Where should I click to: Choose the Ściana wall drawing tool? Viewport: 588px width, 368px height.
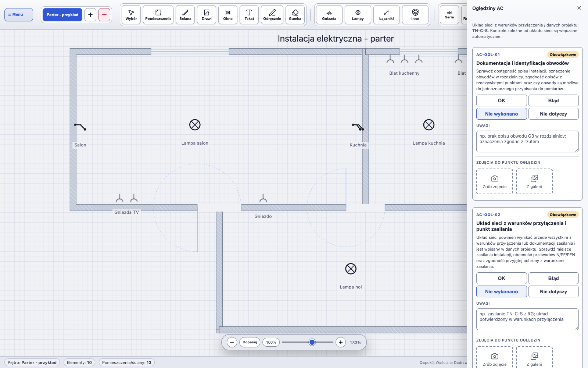[x=185, y=15]
